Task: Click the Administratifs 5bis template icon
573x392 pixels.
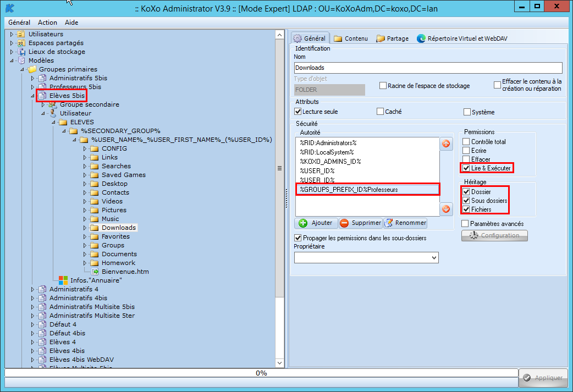Action: tap(42, 78)
